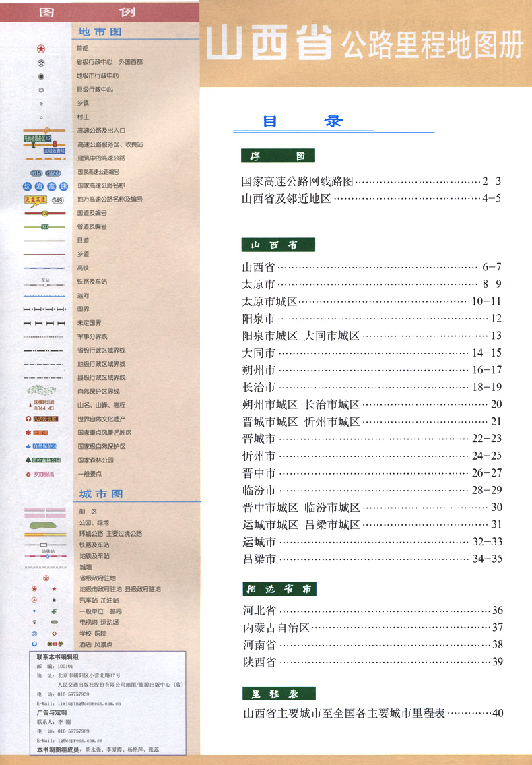The height and width of the screenshot is (765, 532).
Task: Click the green 周边省市 section label
Action: click(x=279, y=589)
